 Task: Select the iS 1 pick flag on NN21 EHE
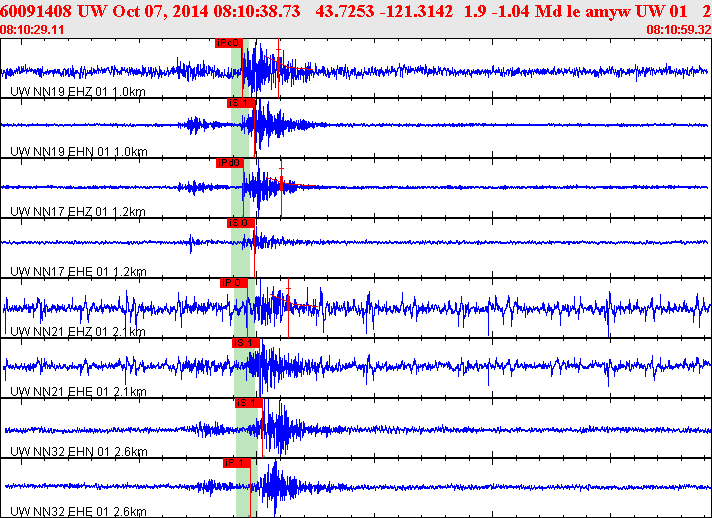pos(246,343)
